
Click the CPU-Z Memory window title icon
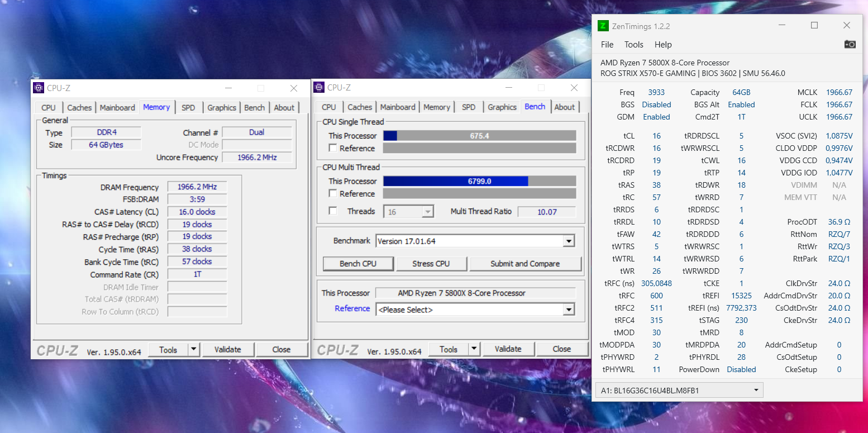tap(39, 88)
